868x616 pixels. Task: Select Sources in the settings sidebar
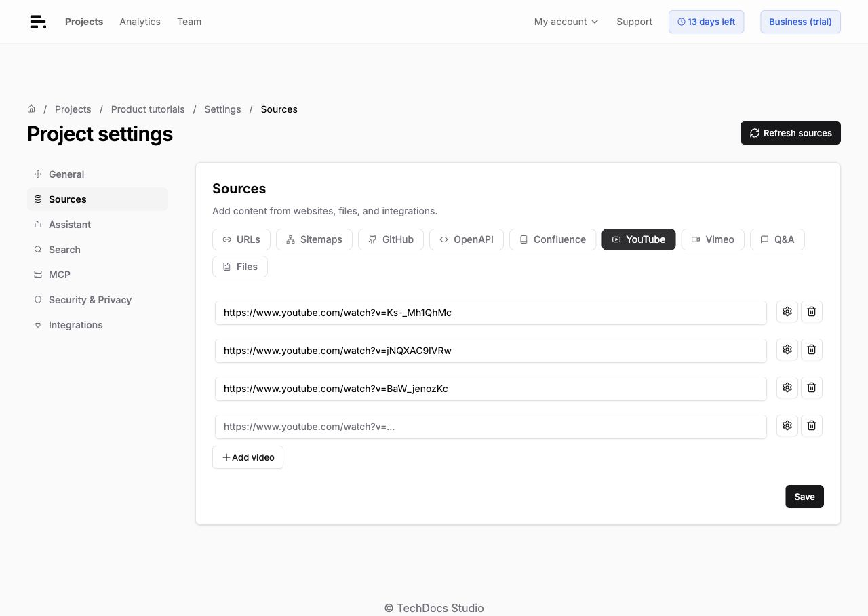pos(98,199)
